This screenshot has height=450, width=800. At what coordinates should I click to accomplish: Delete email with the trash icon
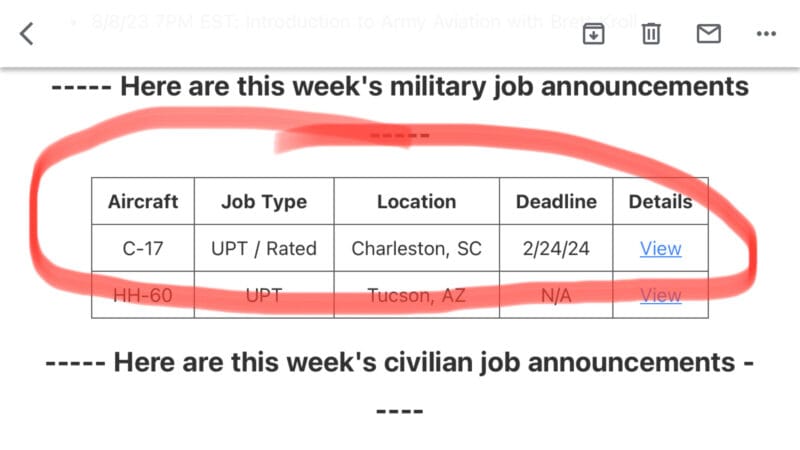pyautogui.click(x=651, y=33)
